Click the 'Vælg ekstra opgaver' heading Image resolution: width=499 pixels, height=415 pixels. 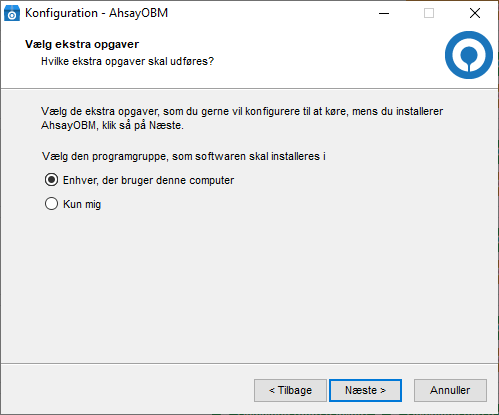[82, 44]
